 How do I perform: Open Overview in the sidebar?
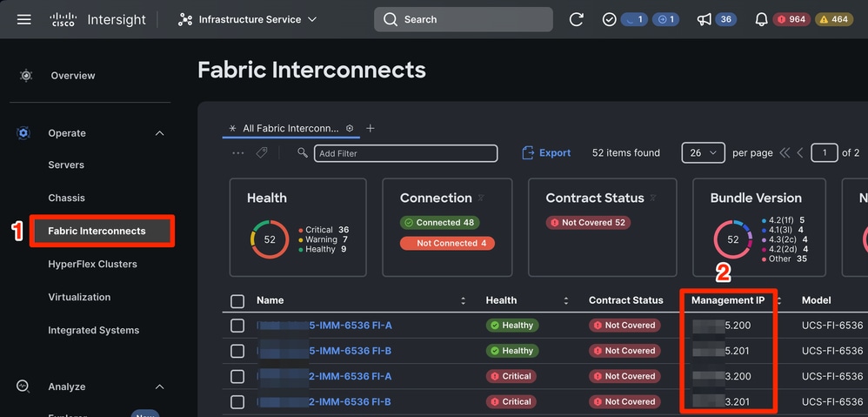(x=73, y=76)
